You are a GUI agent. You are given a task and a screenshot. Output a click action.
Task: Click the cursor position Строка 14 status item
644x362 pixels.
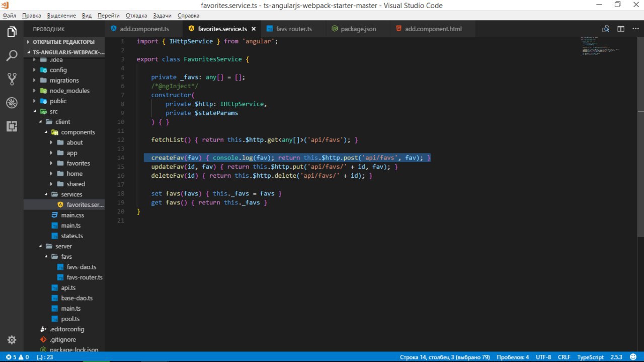[445, 357]
